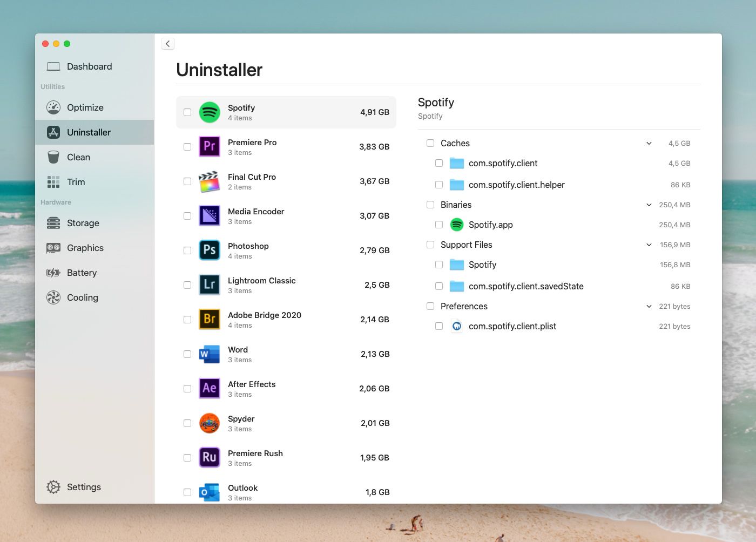Open Settings label in sidebar

(x=84, y=487)
